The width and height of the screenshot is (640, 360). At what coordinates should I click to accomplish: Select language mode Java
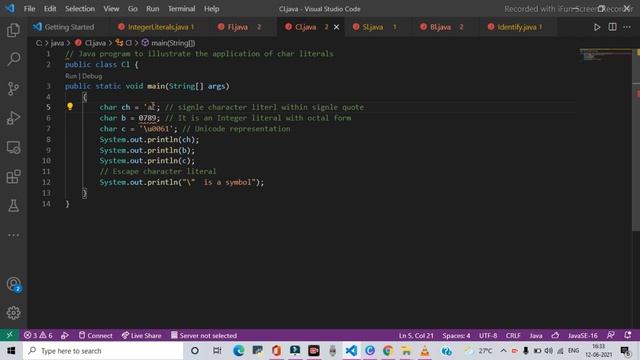pyautogui.click(x=536, y=336)
